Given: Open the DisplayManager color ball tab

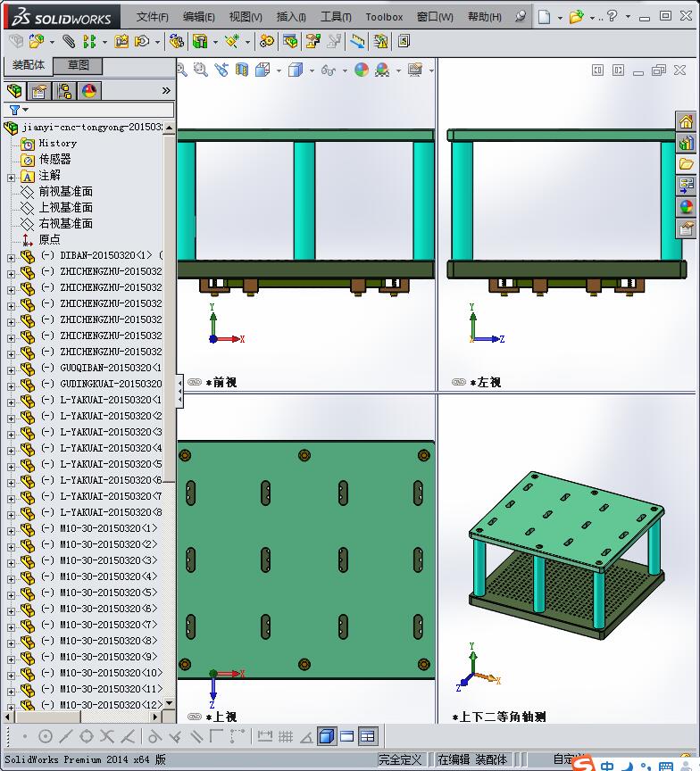Looking at the screenshot, I should click(89, 91).
